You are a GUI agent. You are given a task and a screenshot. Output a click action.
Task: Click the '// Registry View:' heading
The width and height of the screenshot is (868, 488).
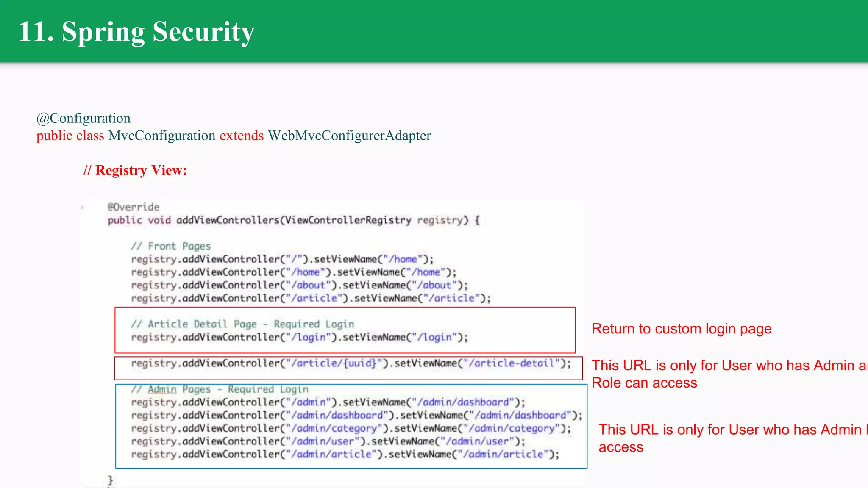click(x=135, y=170)
